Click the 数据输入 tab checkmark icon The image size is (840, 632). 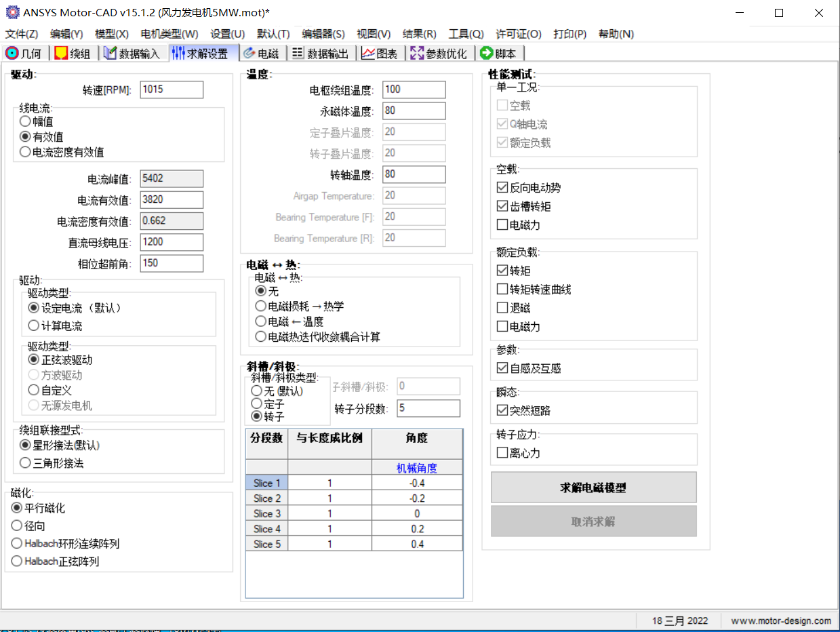coord(111,54)
